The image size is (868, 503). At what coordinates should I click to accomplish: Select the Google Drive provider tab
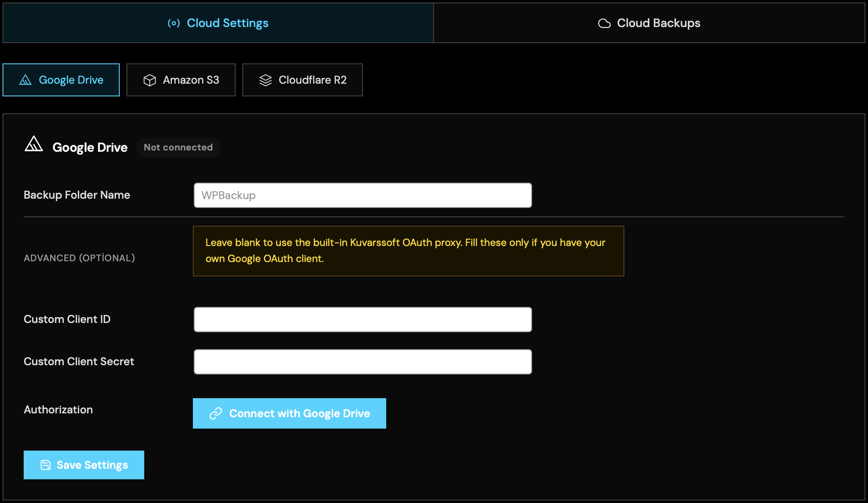pos(61,80)
